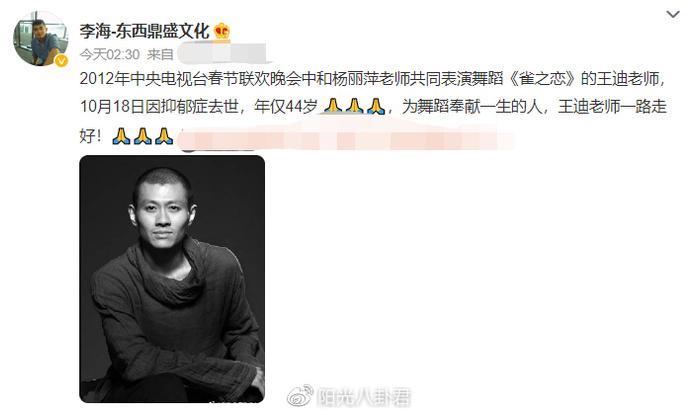Image resolution: width=700 pixels, height=415 pixels.
Task: Click middle praying hands emoji after 好!
Action: 142,136
